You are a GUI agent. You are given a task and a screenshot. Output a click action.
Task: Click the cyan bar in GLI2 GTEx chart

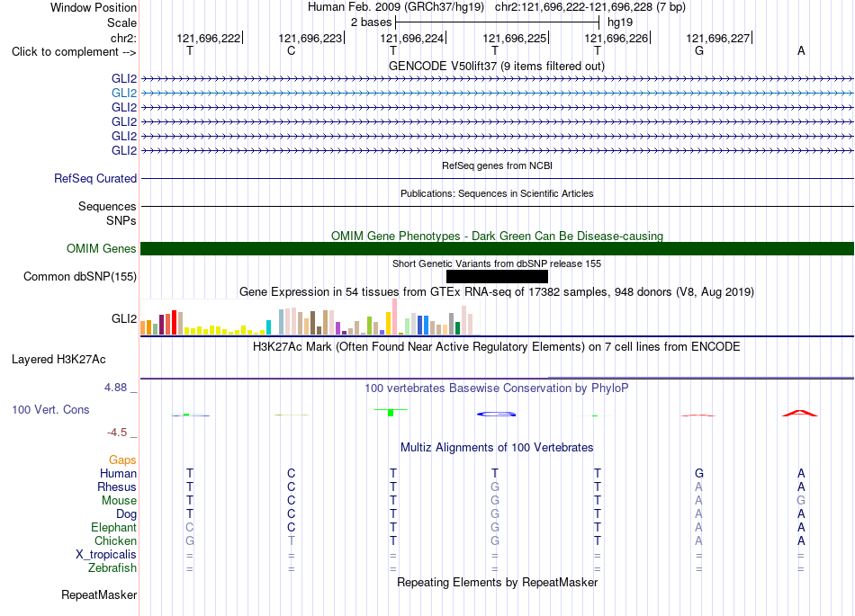coord(268,327)
